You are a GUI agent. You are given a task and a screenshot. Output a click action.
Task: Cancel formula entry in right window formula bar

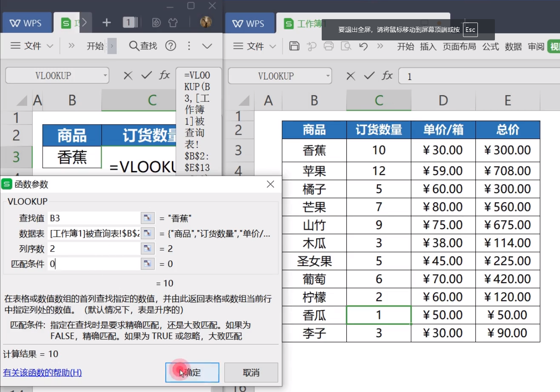351,76
